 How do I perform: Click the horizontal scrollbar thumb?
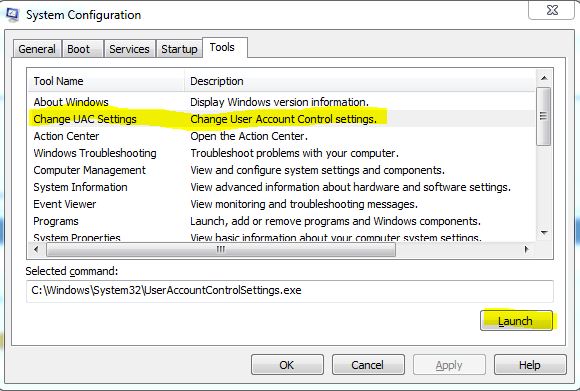[x=221, y=250]
